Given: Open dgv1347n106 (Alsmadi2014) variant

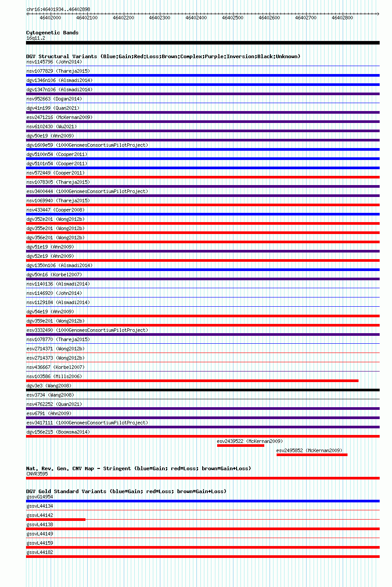Looking at the screenshot, I should click(x=59, y=89).
